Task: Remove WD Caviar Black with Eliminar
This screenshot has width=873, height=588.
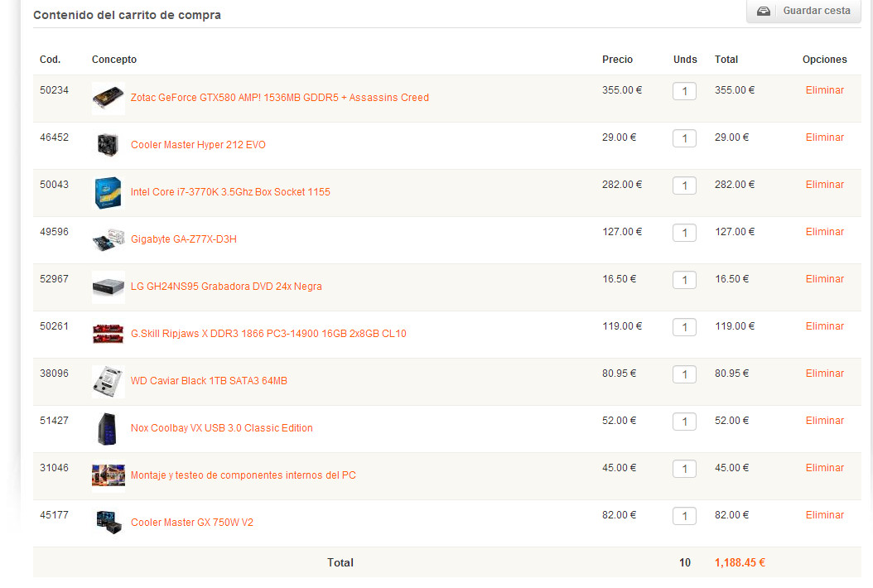Action: pos(825,374)
